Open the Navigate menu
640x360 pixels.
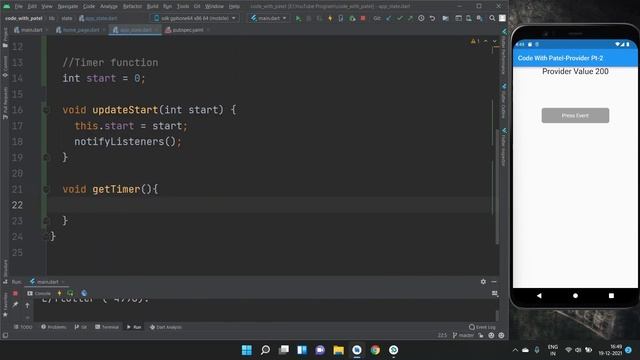click(x=68, y=7)
